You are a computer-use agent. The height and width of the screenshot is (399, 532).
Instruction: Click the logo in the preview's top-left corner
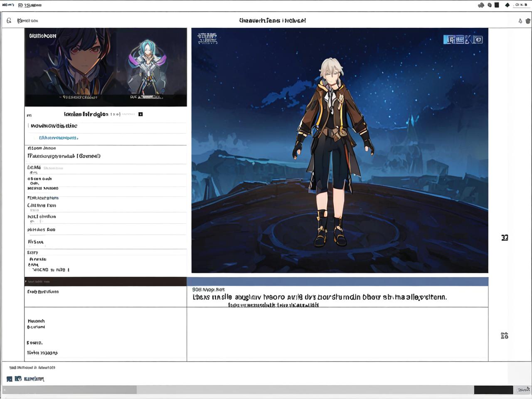tap(207, 38)
